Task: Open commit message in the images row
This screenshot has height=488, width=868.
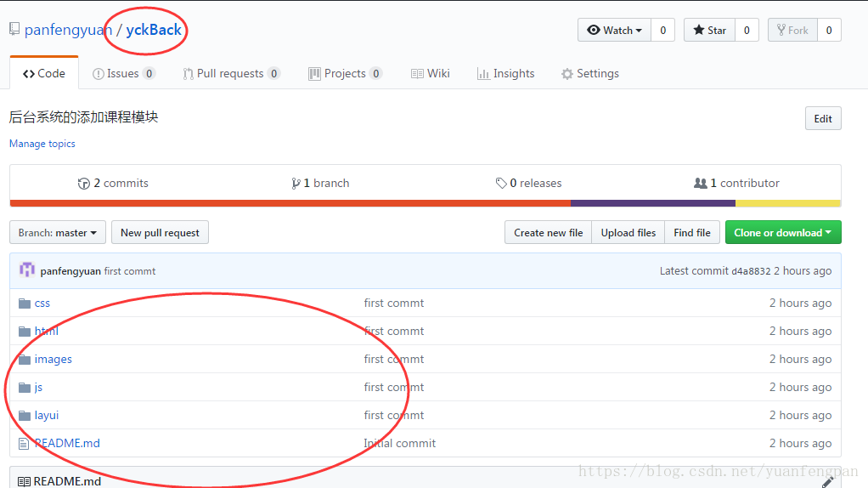Action: tap(393, 359)
